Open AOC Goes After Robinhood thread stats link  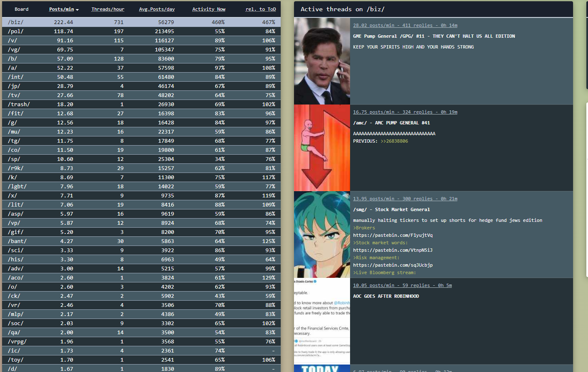(402, 285)
